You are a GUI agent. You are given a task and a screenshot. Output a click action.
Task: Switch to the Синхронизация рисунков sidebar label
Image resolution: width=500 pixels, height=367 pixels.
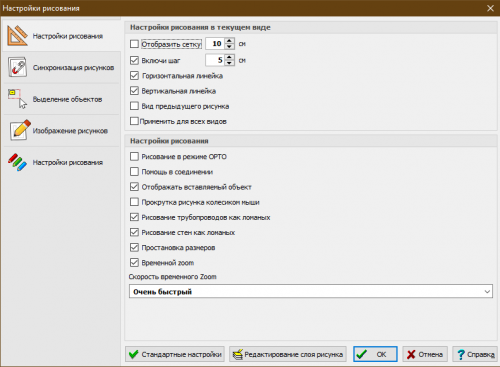pyautogui.click(x=73, y=68)
